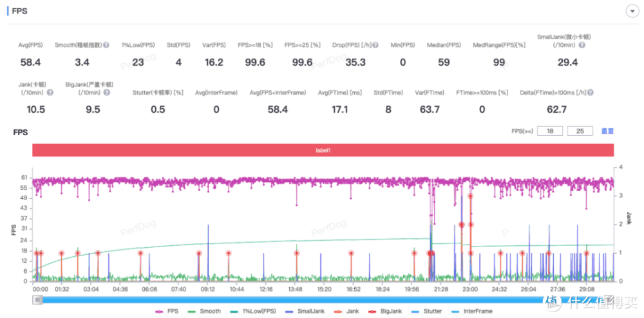Click the FPS threshold field showing 18

[x=549, y=131]
